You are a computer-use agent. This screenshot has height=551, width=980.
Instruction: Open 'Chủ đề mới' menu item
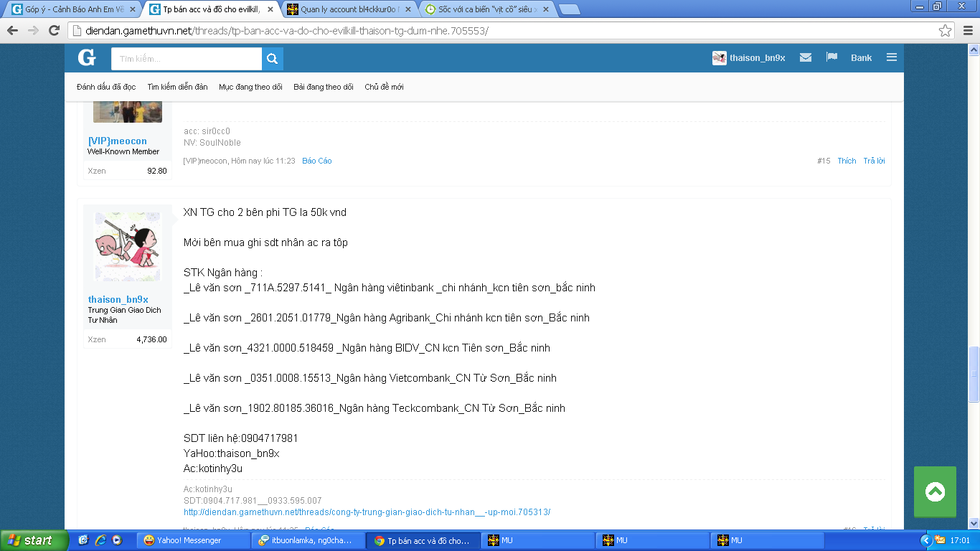click(384, 87)
